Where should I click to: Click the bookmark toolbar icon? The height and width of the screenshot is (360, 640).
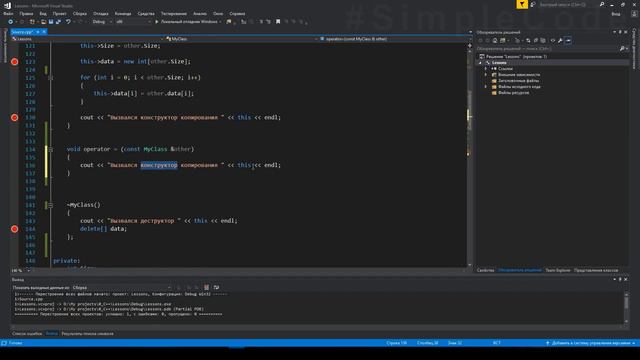click(x=278, y=22)
